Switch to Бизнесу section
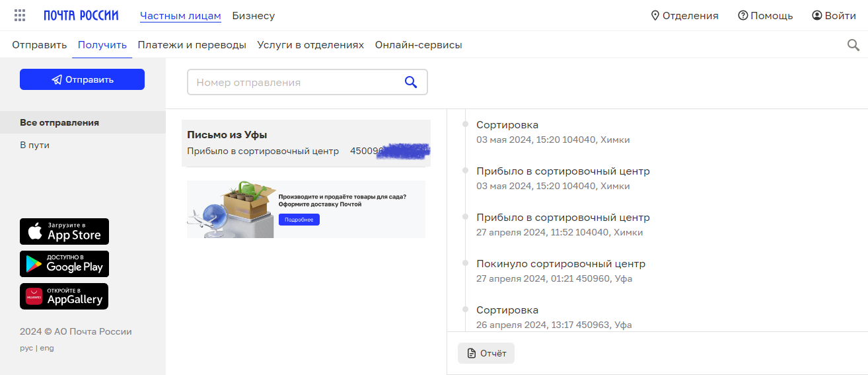 click(254, 16)
